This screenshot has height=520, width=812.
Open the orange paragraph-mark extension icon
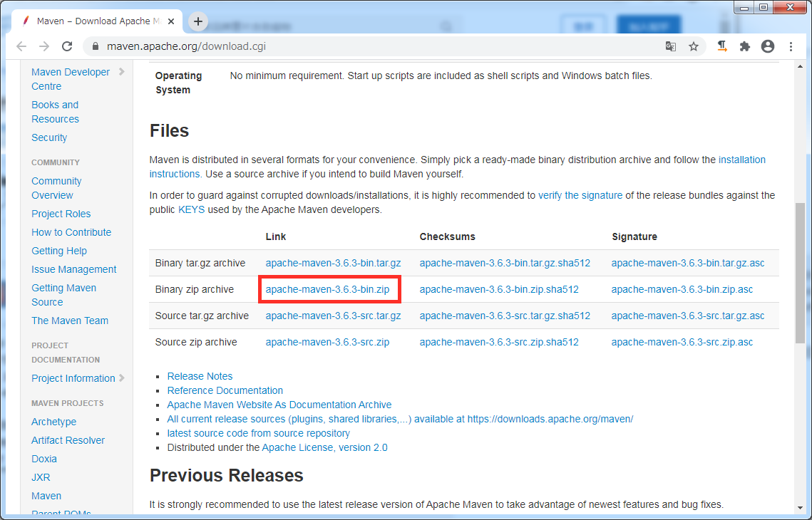(x=722, y=46)
